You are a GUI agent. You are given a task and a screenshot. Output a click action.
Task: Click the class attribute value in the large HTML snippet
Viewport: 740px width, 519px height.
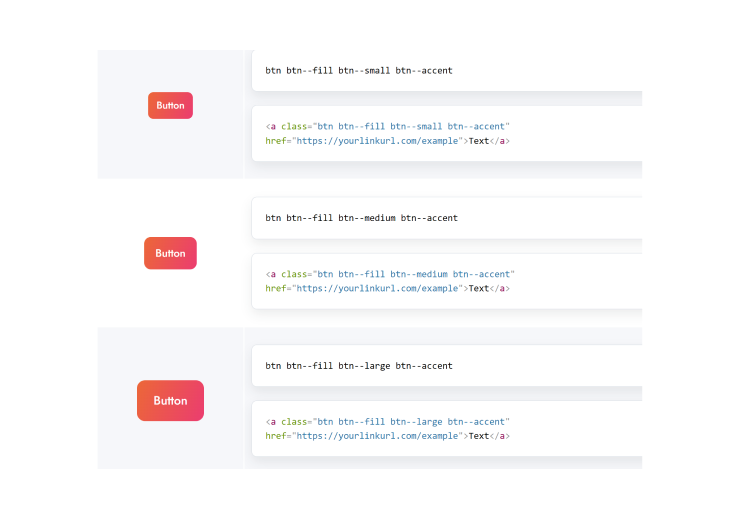tap(410, 422)
